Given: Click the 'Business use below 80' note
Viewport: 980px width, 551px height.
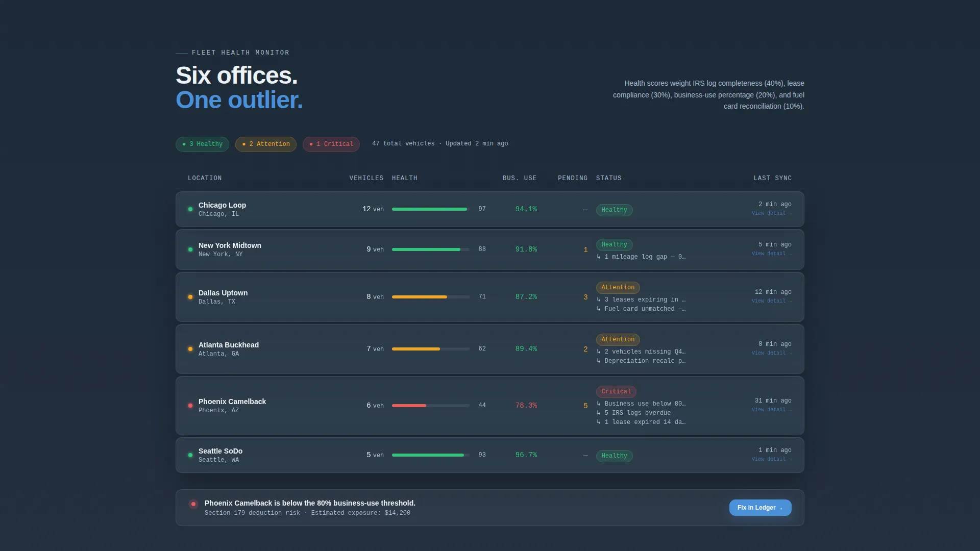Looking at the screenshot, I should (x=641, y=404).
